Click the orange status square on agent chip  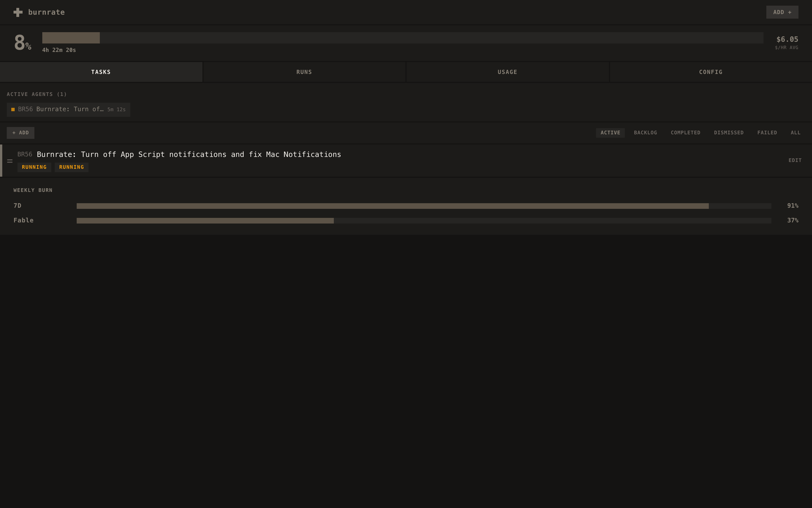13,110
